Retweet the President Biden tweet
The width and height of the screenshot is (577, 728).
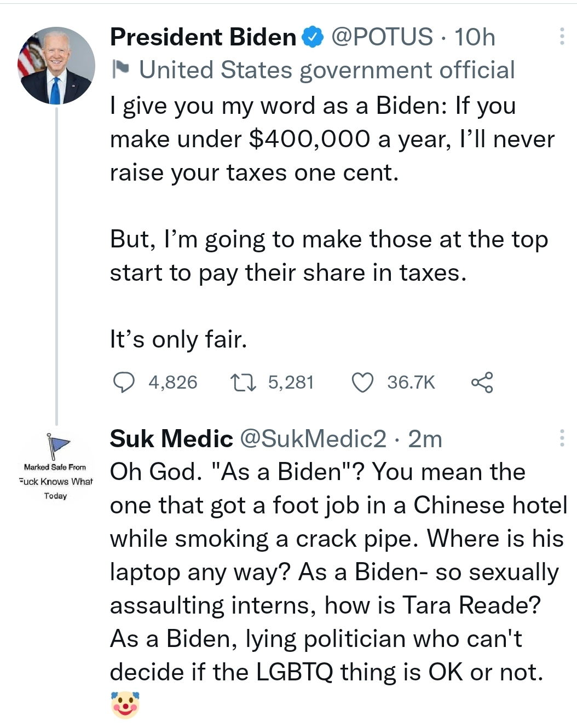243,382
